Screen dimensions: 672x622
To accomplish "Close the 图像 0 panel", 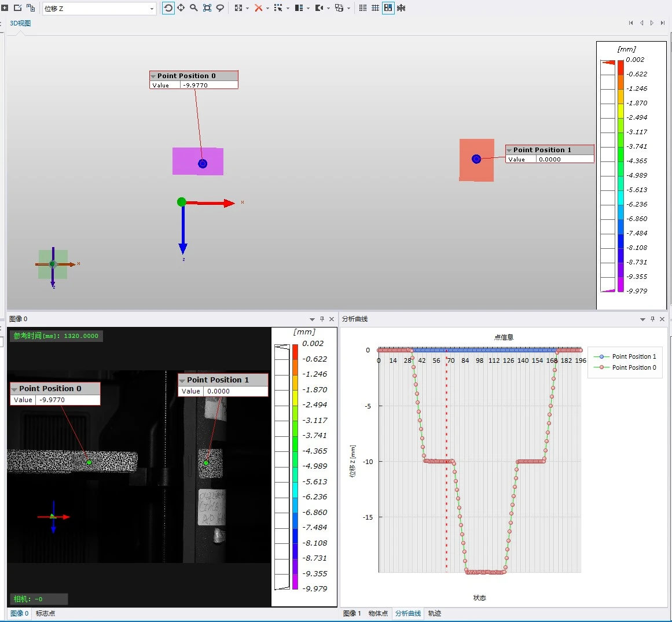I will pyautogui.click(x=332, y=319).
